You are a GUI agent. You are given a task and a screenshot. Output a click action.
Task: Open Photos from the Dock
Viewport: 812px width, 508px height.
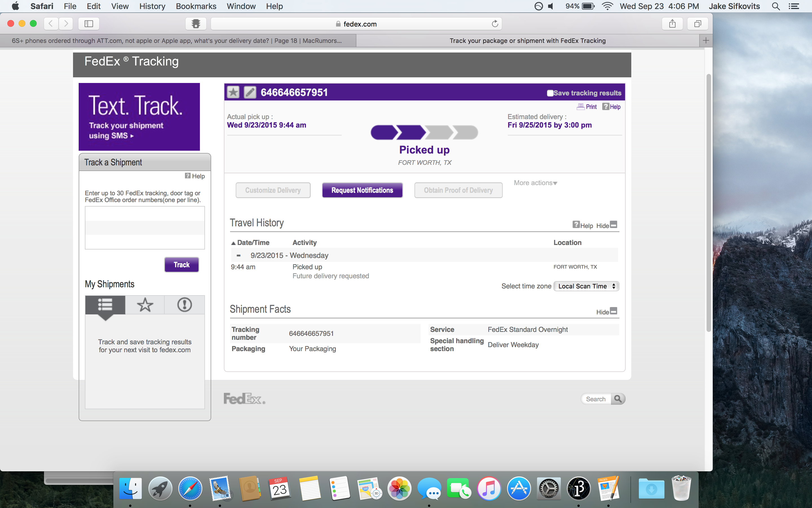point(399,488)
